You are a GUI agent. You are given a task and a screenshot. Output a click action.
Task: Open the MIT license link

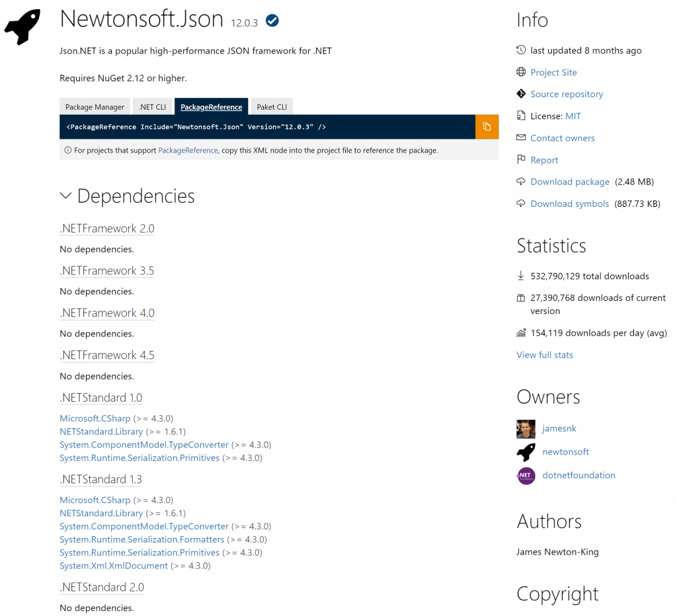pyautogui.click(x=573, y=116)
